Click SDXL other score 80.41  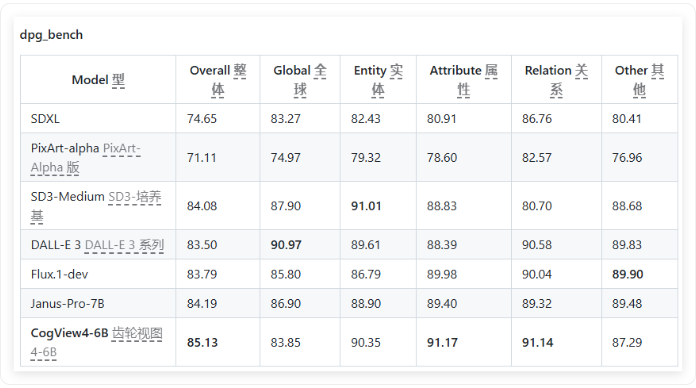coord(627,119)
